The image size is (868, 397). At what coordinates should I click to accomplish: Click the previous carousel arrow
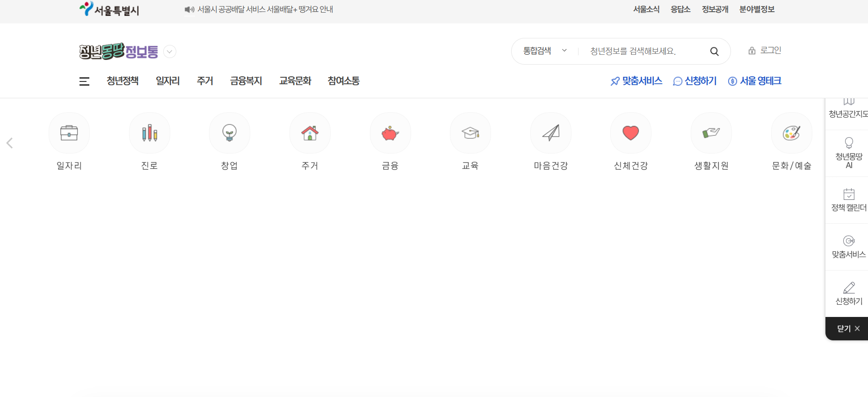pos(9,143)
